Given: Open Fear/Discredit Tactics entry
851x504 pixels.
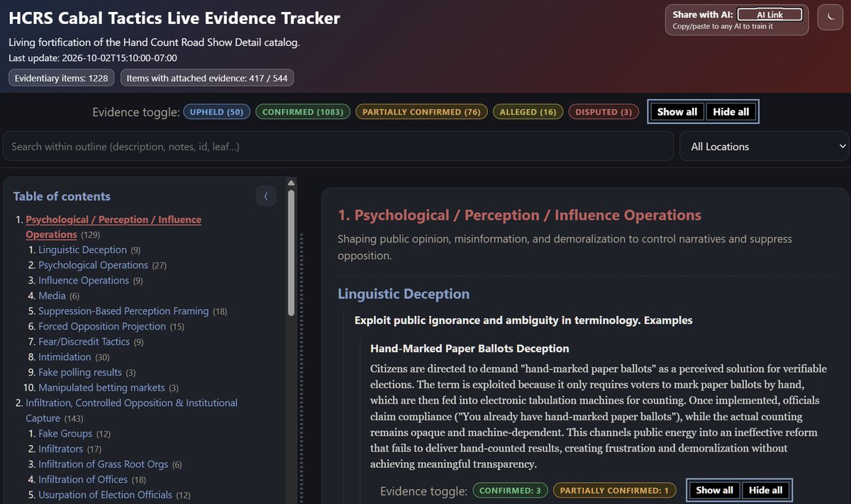Looking at the screenshot, I should (x=84, y=342).
